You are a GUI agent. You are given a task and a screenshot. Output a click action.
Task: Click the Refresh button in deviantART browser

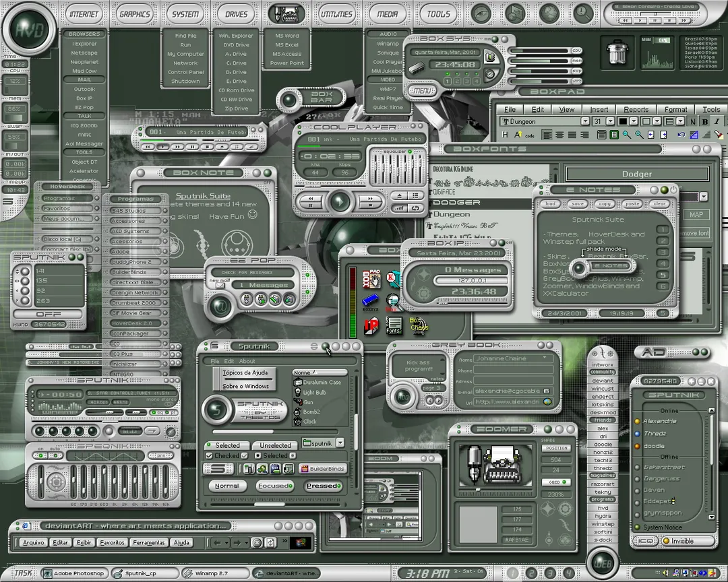click(x=271, y=542)
